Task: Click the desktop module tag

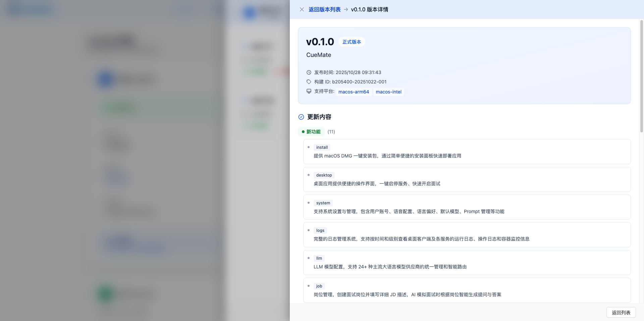Action: click(324, 175)
